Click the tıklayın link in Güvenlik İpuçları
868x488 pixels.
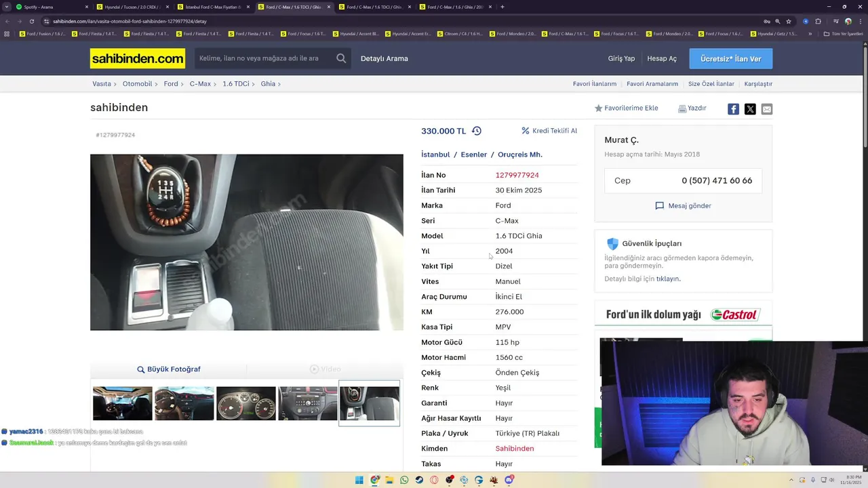668,279
